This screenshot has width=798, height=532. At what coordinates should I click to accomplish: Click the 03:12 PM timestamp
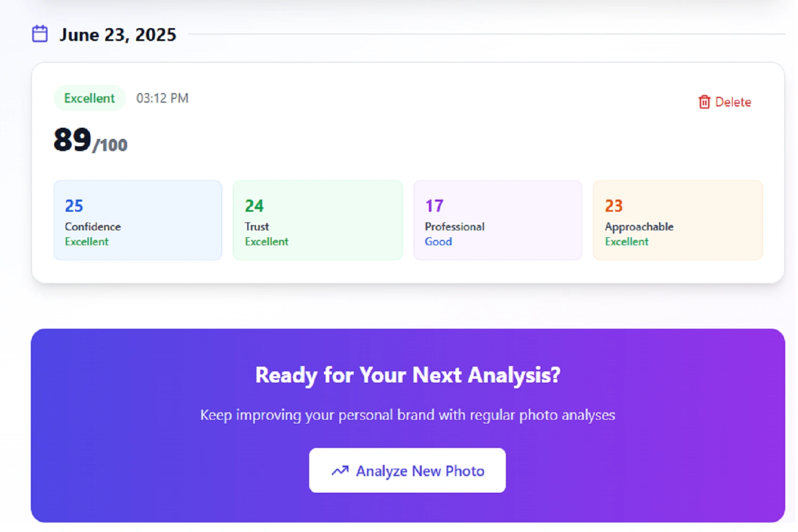(x=162, y=98)
